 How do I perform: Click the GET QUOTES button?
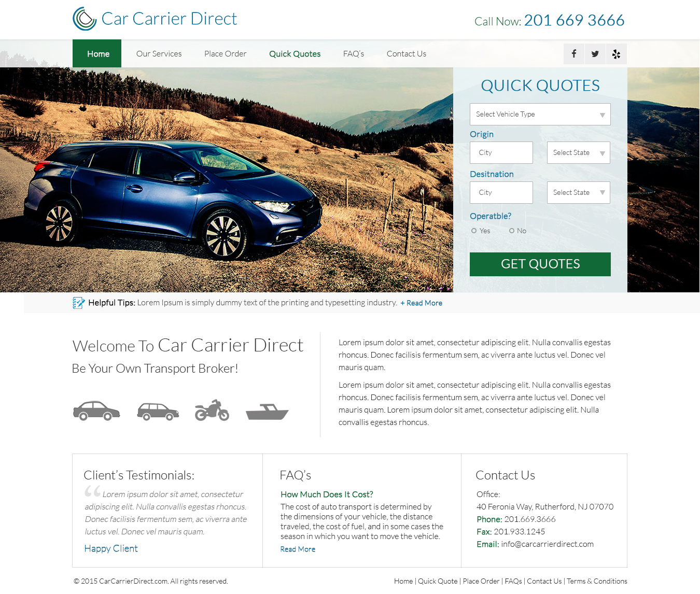(540, 264)
